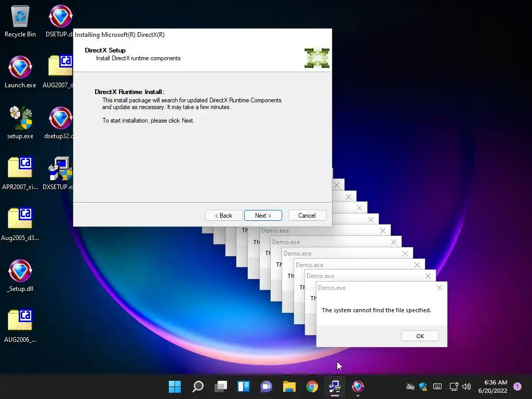
Task: Select the setup.exe desktop icon
Action: coord(20,123)
